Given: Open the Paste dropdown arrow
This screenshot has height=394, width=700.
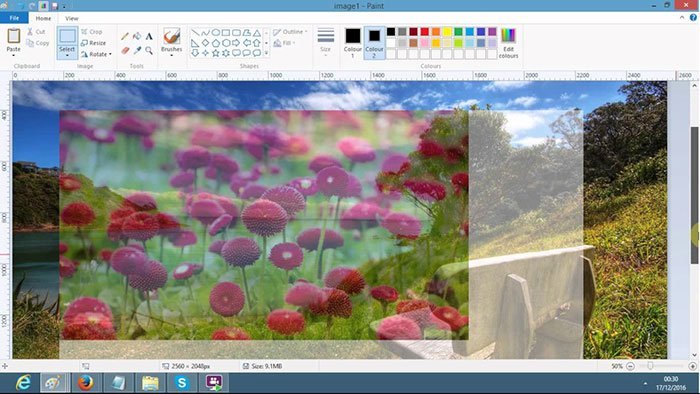Looking at the screenshot, I should click(x=13, y=55).
